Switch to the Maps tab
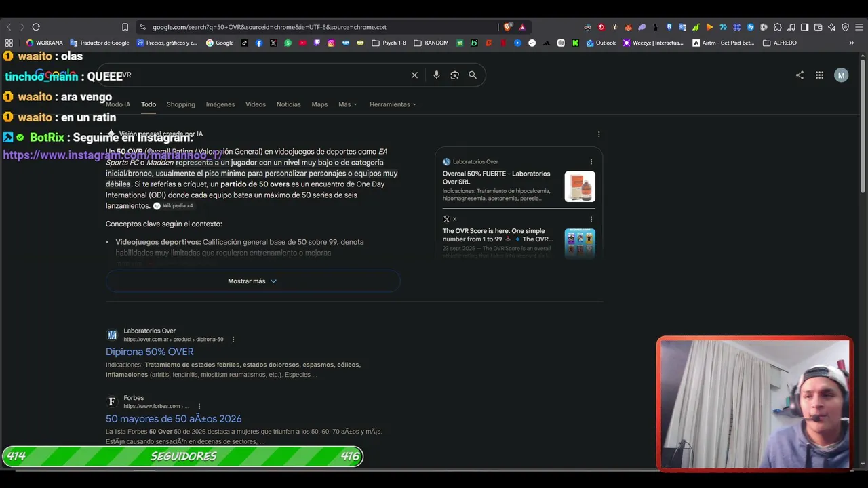This screenshot has height=488, width=868. point(319,104)
